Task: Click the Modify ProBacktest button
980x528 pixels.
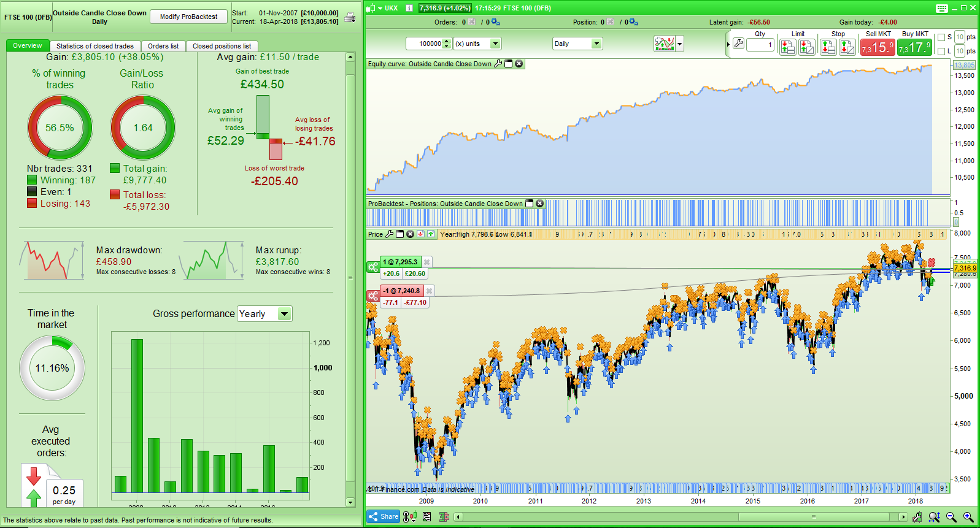Action: 189,17
